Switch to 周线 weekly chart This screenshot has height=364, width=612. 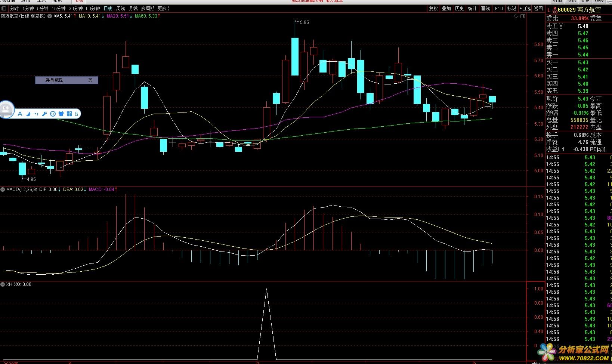pyautogui.click(x=121, y=8)
